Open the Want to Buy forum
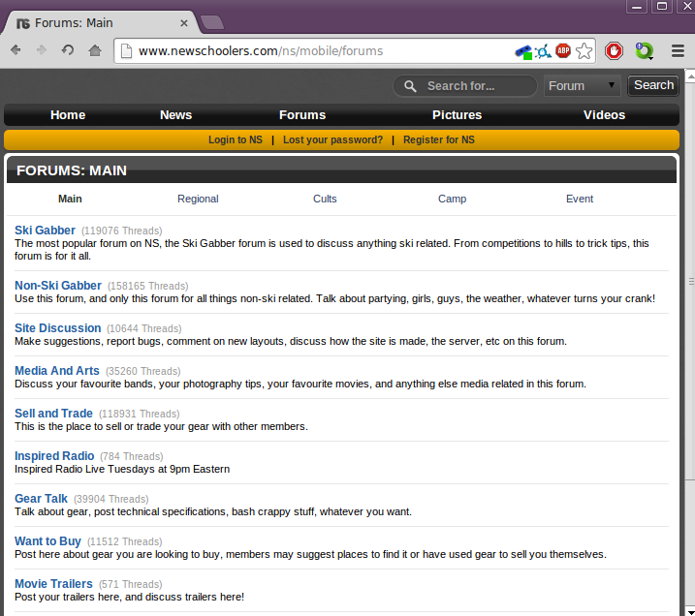Screen dimensions: 695x616 [x=47, y=541]
